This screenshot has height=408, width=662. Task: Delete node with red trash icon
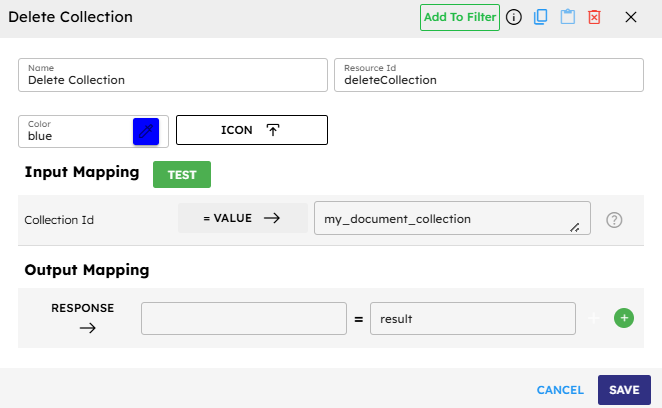[595, 17]
